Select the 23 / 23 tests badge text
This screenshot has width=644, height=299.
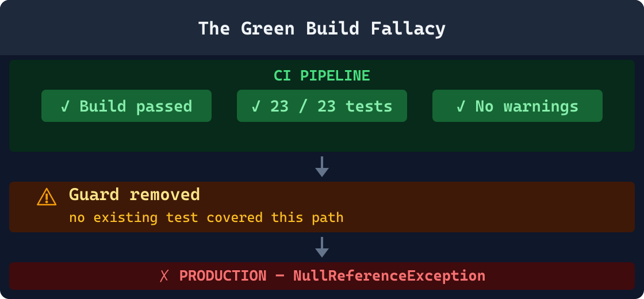(x=331, y=106)
